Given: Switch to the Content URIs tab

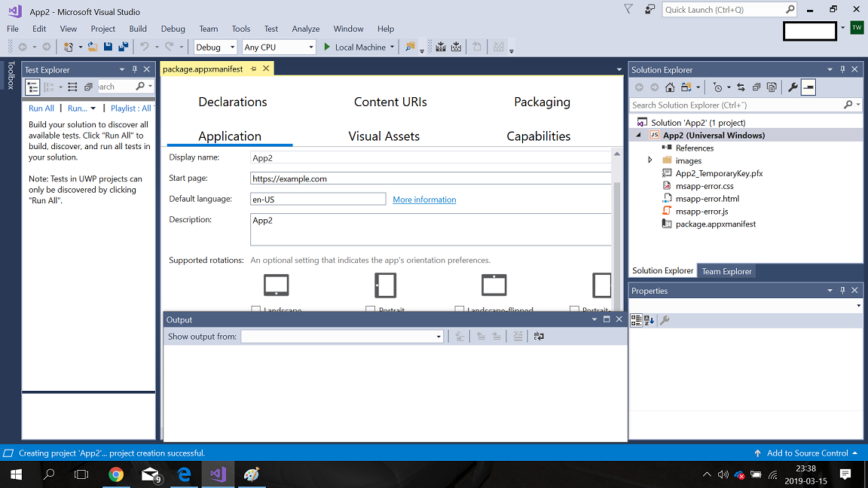Looking at the screenshot, I should 390,102.
